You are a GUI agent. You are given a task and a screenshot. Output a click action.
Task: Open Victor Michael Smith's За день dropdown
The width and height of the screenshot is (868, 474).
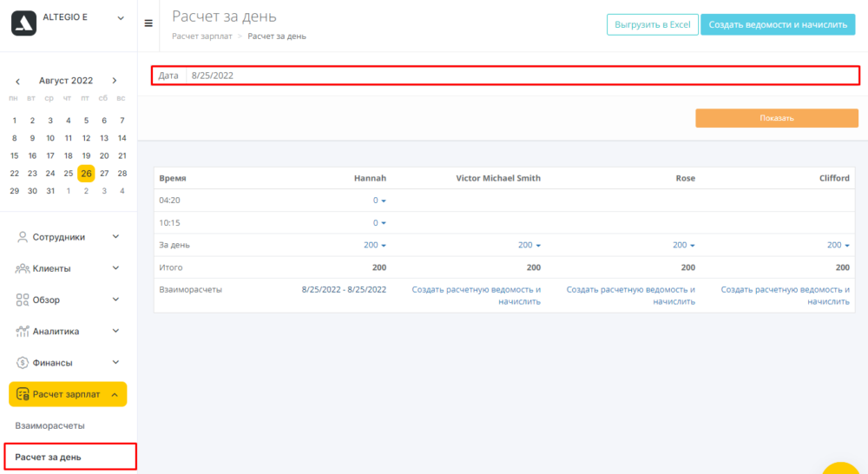point(529,245)
